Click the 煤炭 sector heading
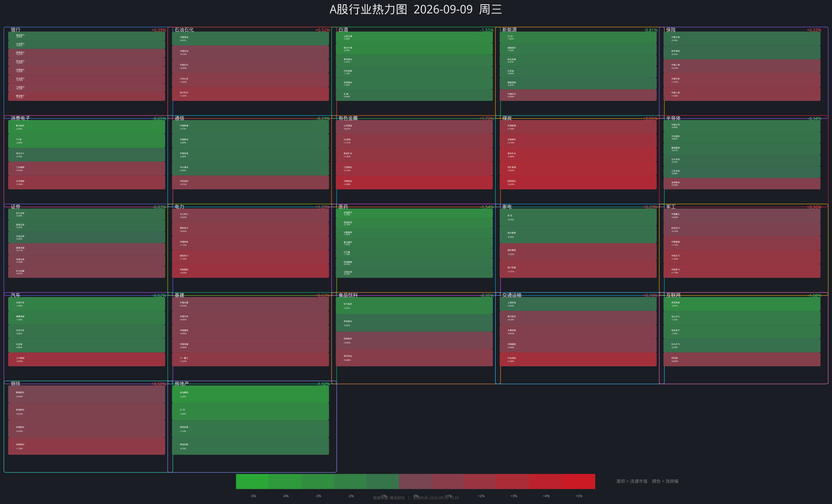The width and height of the screenshot is (832, 504). pyautogui.click(x=507, y=118)
